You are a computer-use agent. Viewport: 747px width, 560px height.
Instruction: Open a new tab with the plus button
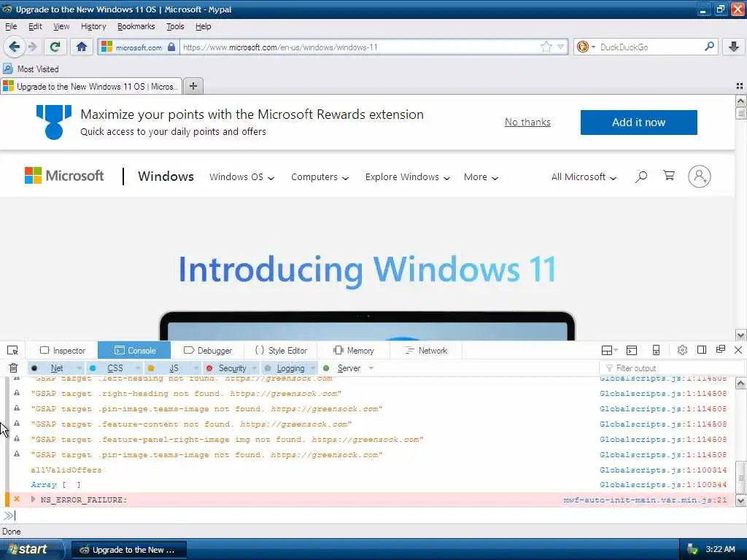[193, 86]
